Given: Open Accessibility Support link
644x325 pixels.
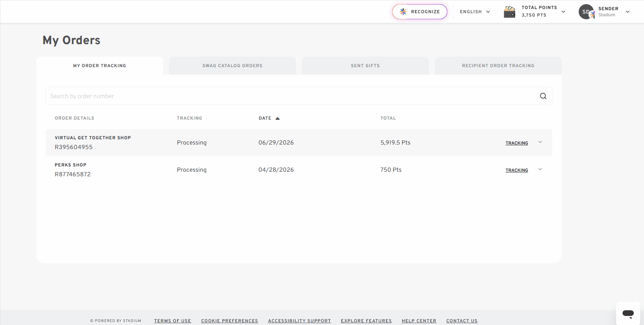Looking at the screenshot, I should [x=299, y=321].
